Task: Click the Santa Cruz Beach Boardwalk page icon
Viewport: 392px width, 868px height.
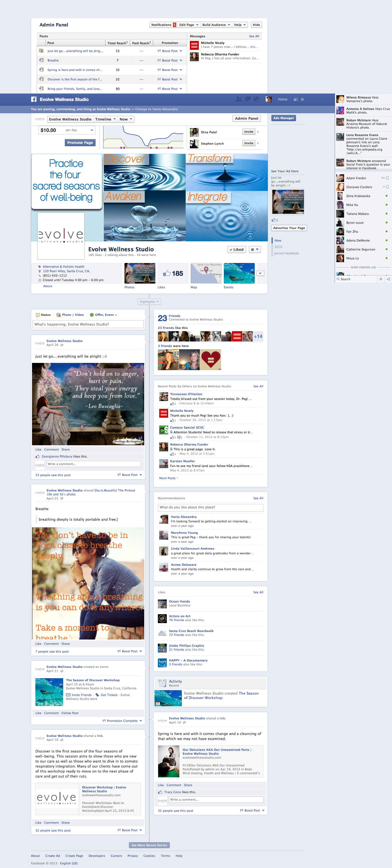Action: (163, 633)
